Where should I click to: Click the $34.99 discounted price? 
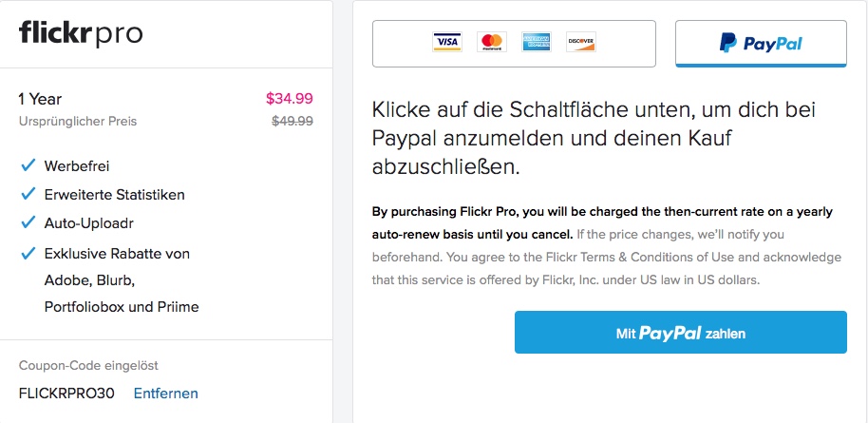click(x=289, y=98)
